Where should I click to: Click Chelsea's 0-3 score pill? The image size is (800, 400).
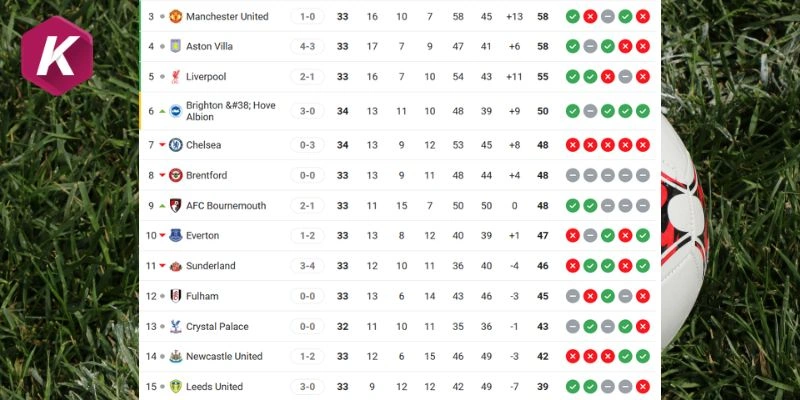[308, 145]
